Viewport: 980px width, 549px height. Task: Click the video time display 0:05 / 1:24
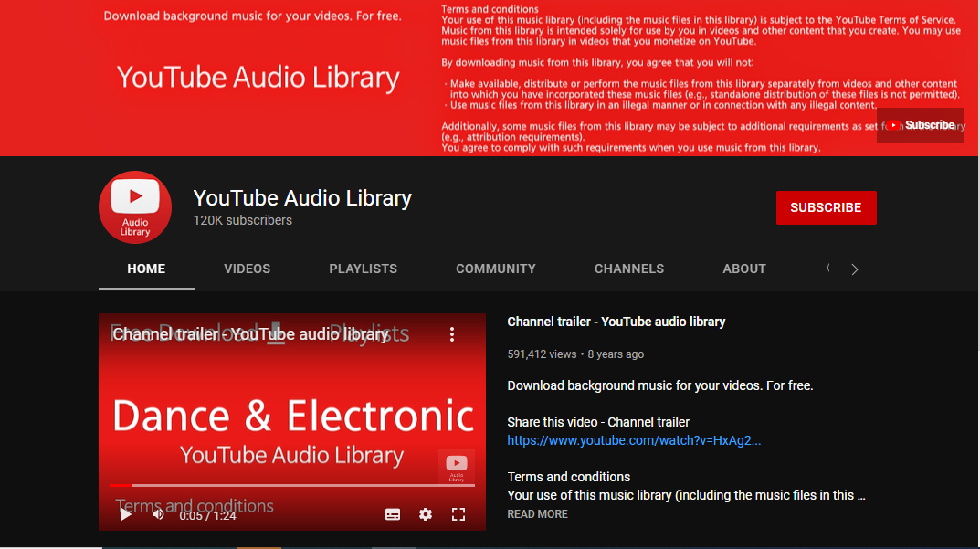point(207,516)
